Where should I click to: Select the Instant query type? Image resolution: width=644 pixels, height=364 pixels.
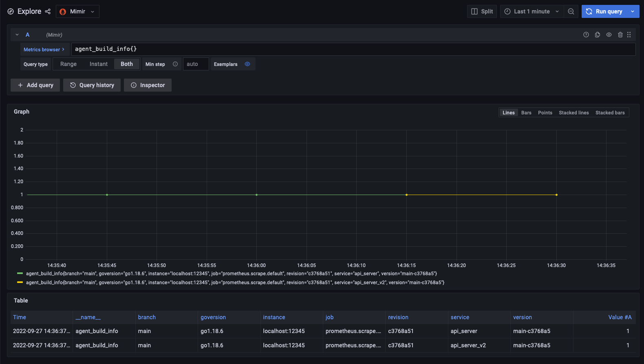point(99,64)
